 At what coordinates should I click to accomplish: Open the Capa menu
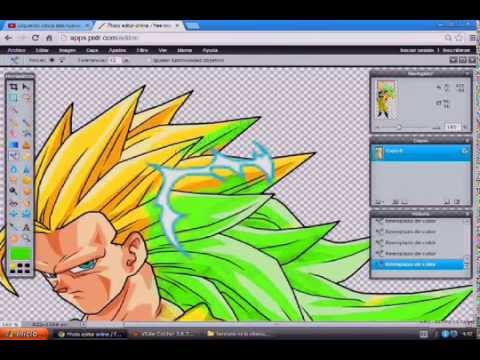tap(92, 50)
